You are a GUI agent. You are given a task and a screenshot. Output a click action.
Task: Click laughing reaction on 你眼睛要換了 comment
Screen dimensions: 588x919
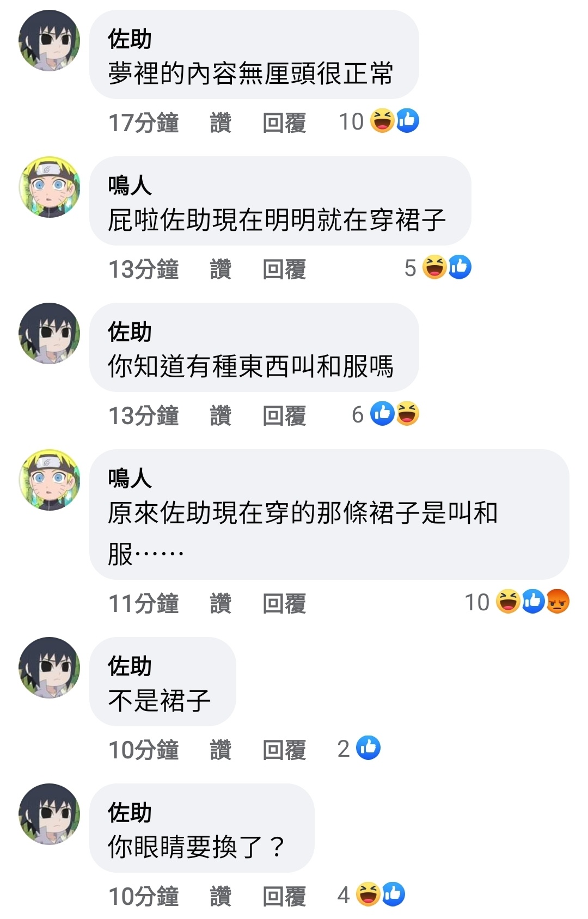[x=368, y=895]
